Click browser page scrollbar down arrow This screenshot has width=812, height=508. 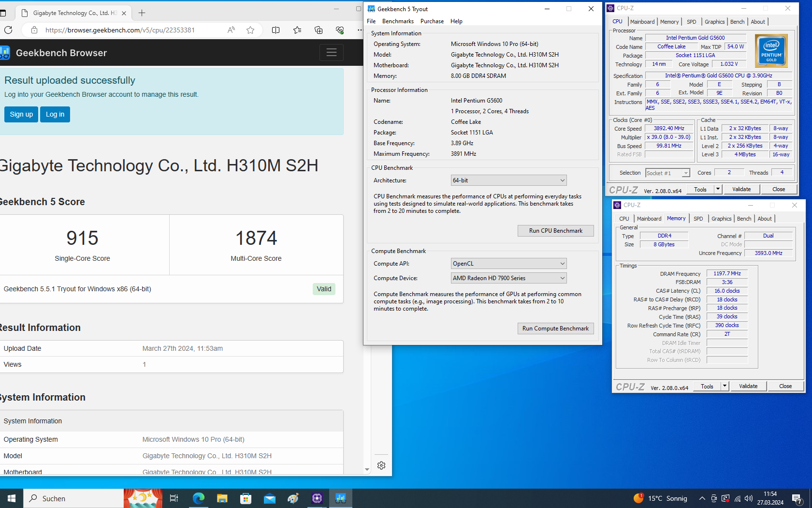(x=367, y=469)
